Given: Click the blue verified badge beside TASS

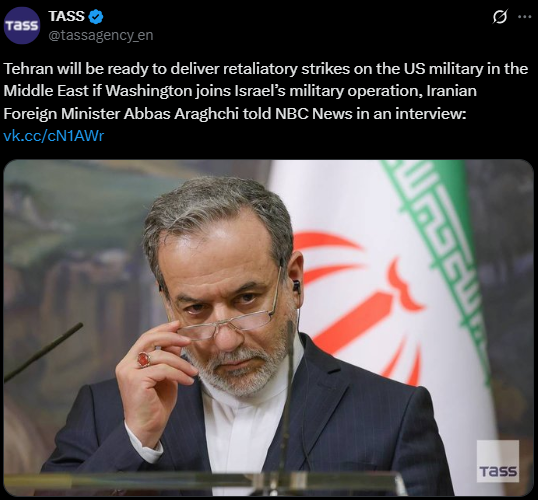Looking at the screenshot, I should 96,16.
